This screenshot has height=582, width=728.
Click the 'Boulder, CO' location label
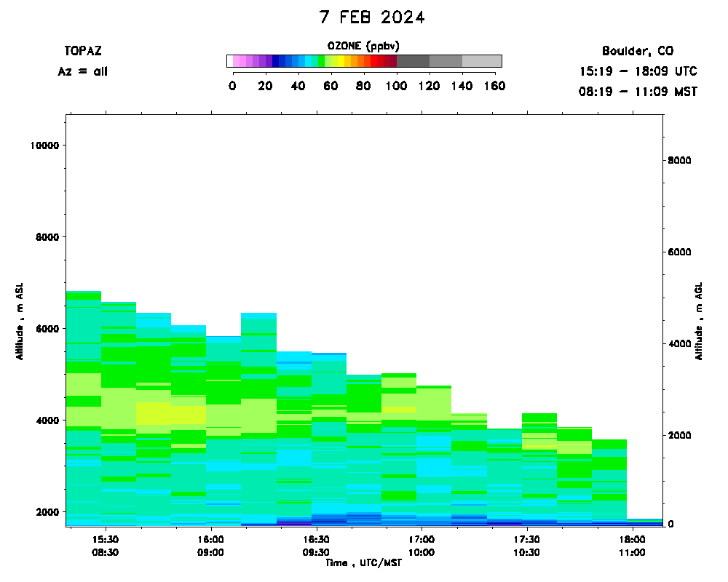(638, 51)
